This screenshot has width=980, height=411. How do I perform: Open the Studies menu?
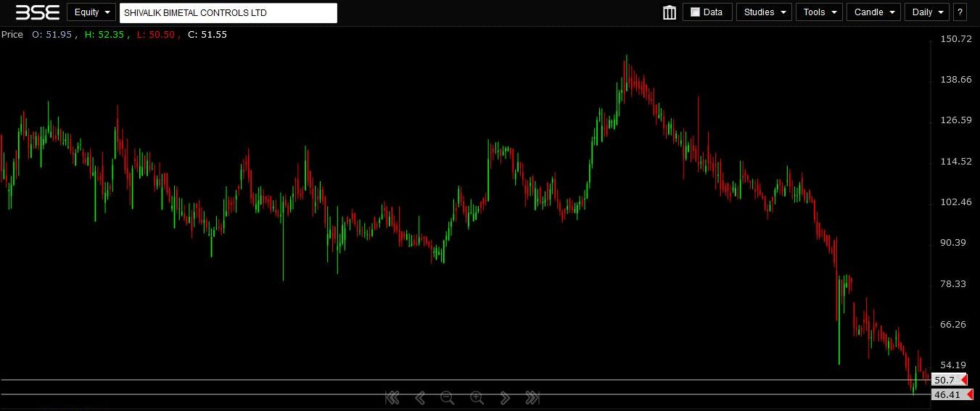coord(763,12)
